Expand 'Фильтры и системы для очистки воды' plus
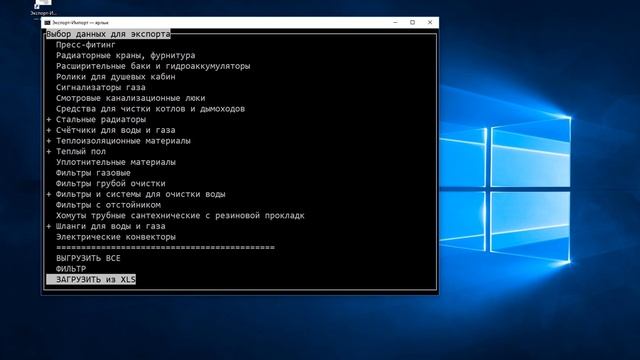 coord(49,194)
